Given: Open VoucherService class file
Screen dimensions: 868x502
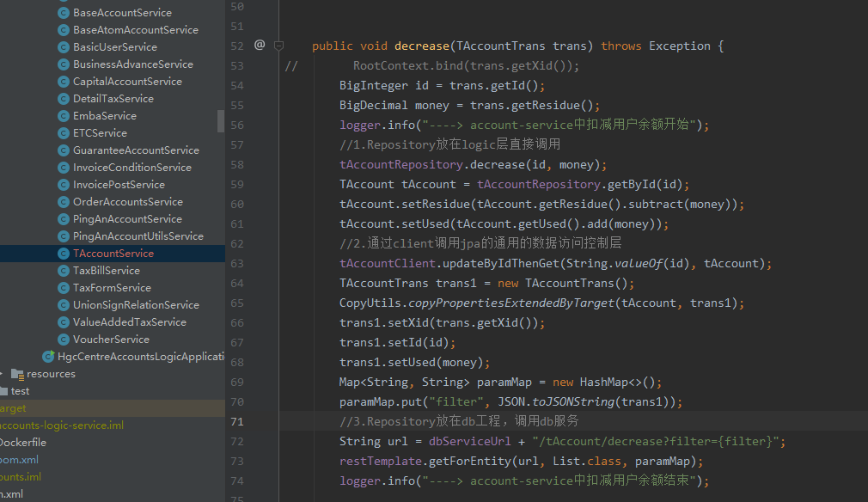Looking at the screenshot, I should (111, 339).
